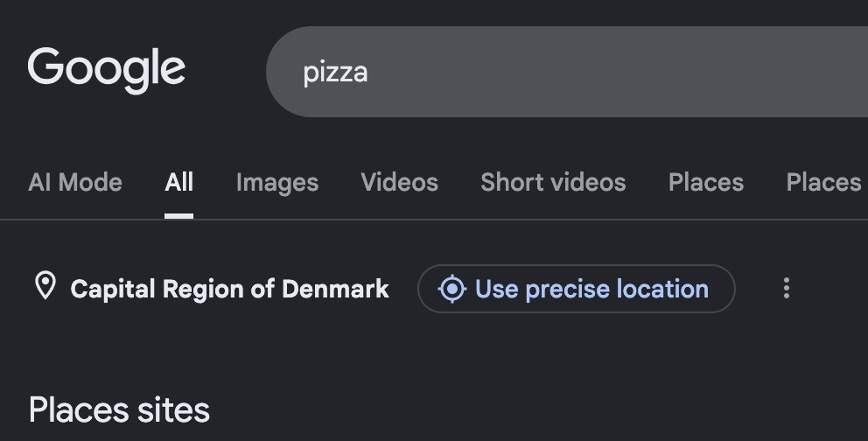Switch to the AI Mode tab
Viewport: 868px width, 441px height.
tap(74, 183)
